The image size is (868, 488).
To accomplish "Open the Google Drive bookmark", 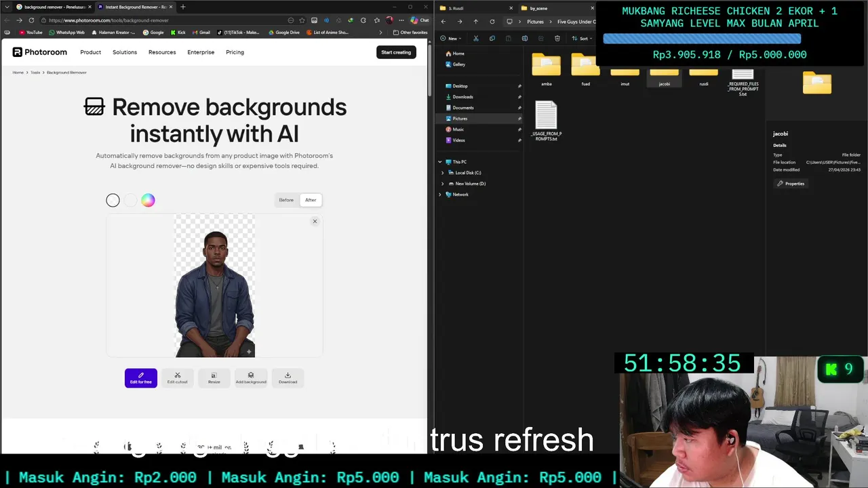I will tap(284, 33).
